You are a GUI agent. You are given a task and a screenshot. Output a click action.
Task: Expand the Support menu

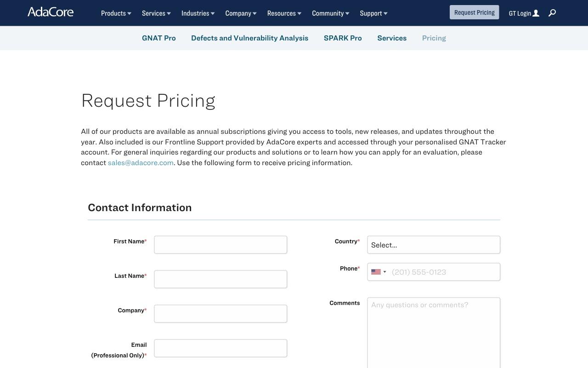click(x=374, y=13)
